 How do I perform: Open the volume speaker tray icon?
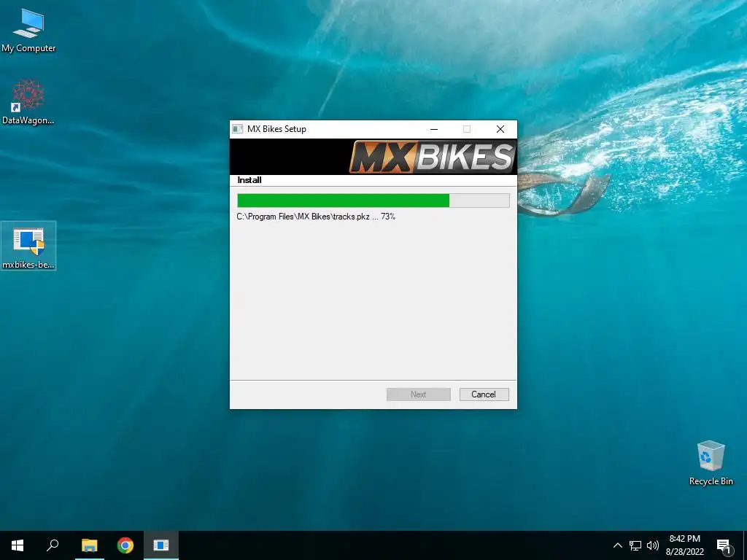coord(653,545)
